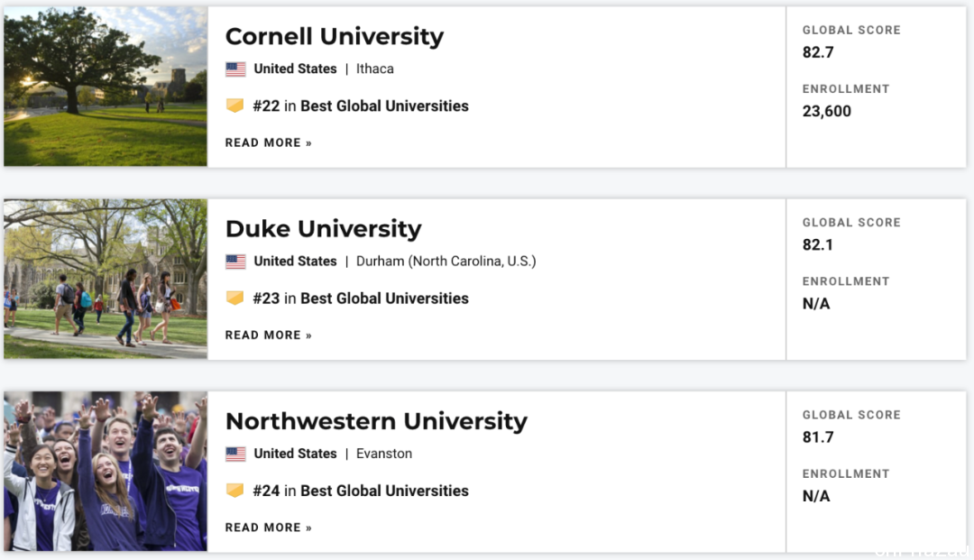Screen dimensions: 974x560
Task: Click #23 in Best Global Universities ranking
Action: pyautogui.click(x=360, y=298)
